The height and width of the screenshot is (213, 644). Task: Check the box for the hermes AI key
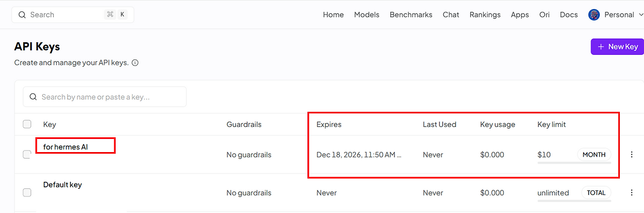(27, 155)
